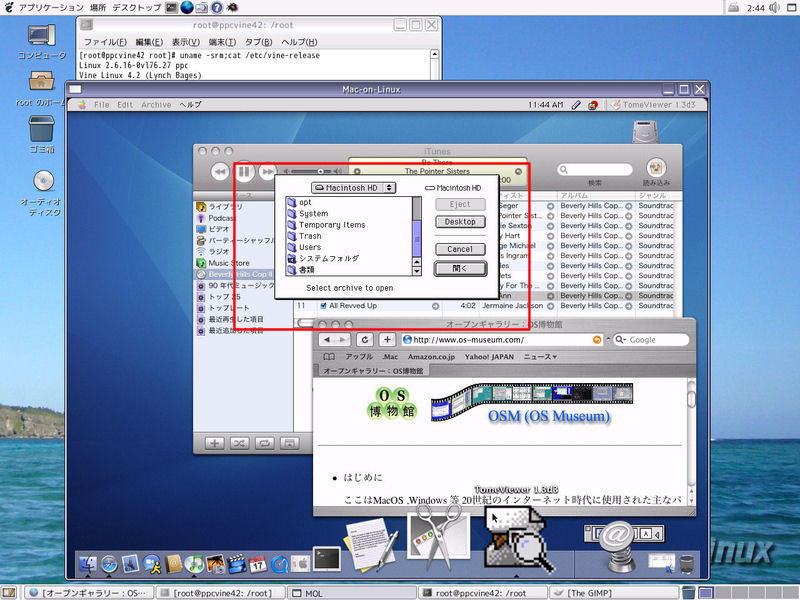
Task: Click the Safari Google search field
Action: (x=651, y=340)
